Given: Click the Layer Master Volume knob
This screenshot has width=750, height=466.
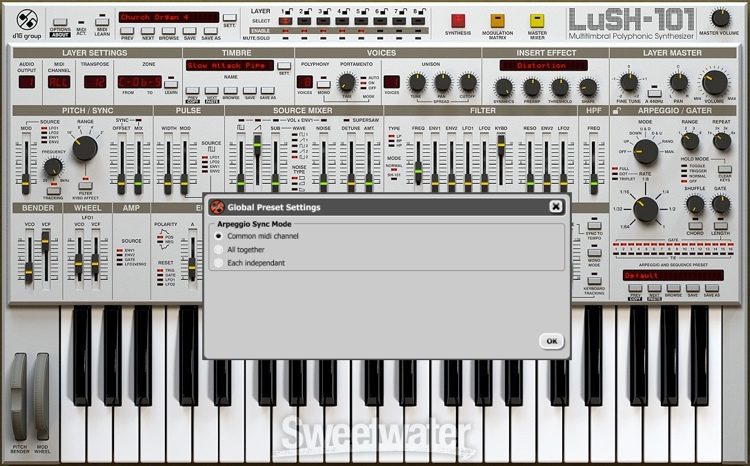Looking at the screenshot, I should tap(715, 82).
